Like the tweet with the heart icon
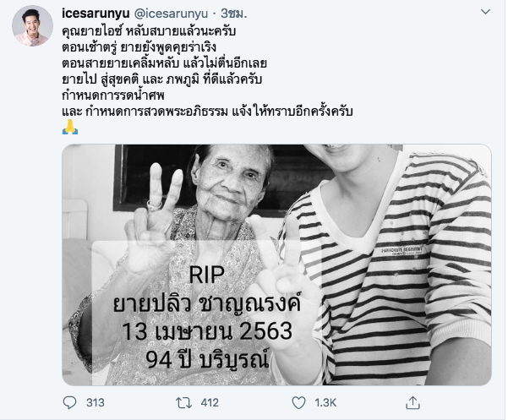 [298, 403]
